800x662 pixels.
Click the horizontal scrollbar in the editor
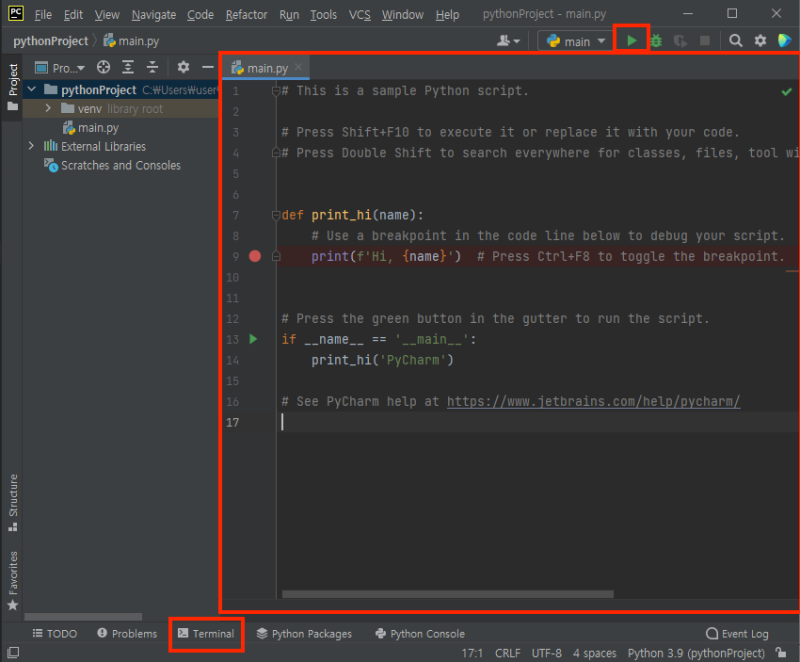pyautogui.click(x=450, y=594)
